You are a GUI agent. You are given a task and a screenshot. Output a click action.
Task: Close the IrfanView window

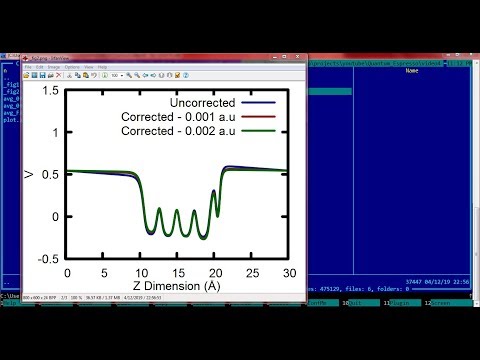point(297,57)
